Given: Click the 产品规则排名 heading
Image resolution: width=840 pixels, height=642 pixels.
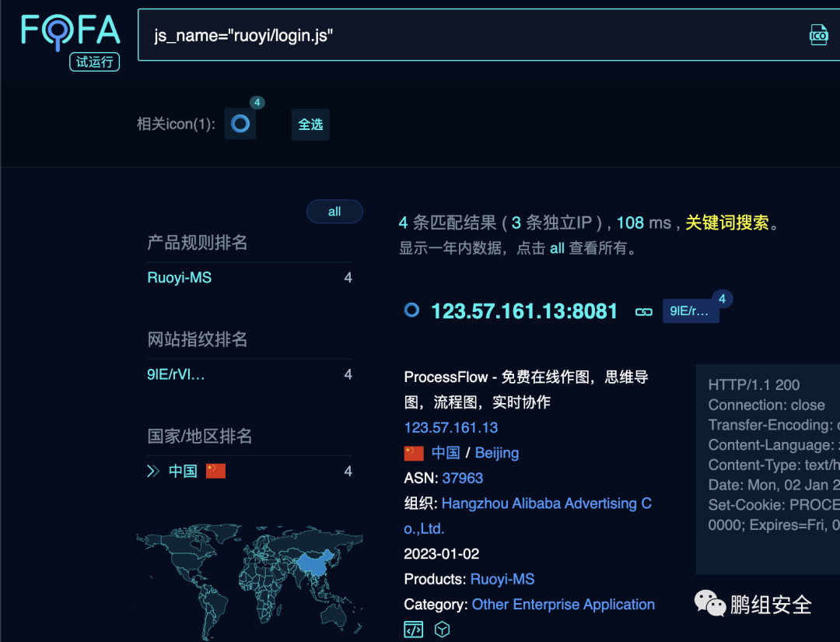Looking at the screenshot, I should (197, 243).
